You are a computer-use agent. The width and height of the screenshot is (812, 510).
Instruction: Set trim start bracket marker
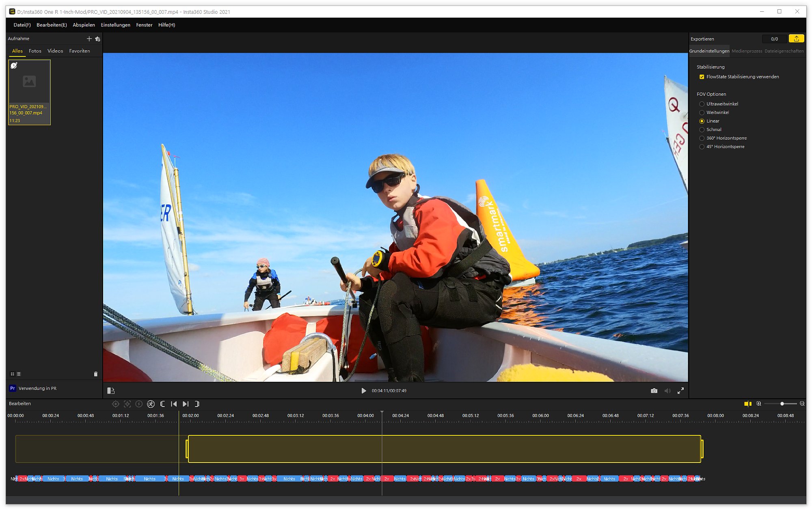point(163,404)
